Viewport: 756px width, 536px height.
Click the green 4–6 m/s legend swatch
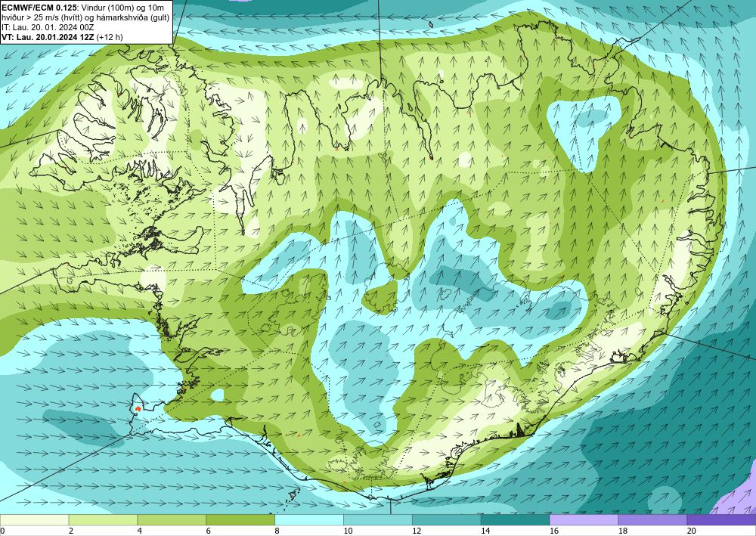coord(172,520)
